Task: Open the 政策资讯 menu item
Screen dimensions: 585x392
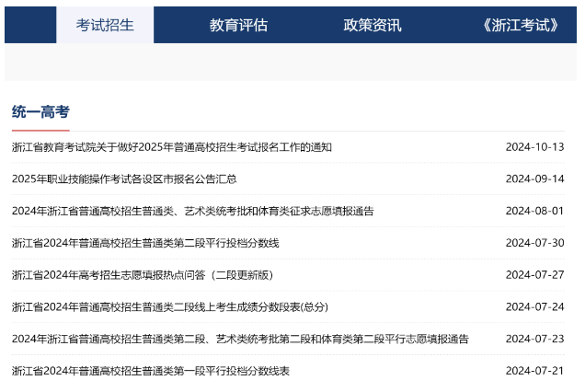Action: (x=373, y=25)
